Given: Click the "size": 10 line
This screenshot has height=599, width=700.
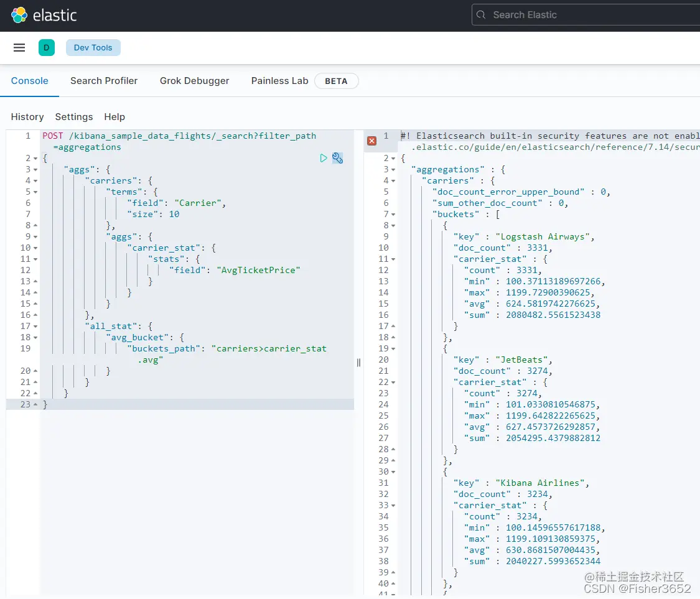Looking at the screenshot, I should [153, 214].
